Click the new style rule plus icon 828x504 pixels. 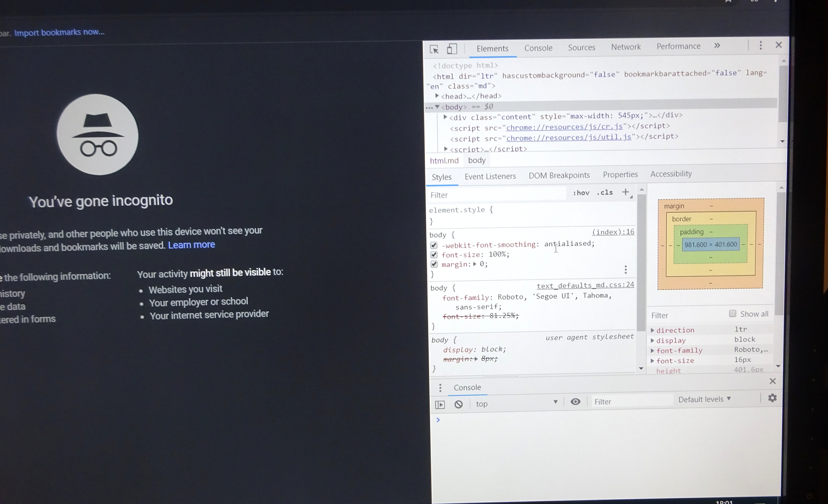coord(625,192)
